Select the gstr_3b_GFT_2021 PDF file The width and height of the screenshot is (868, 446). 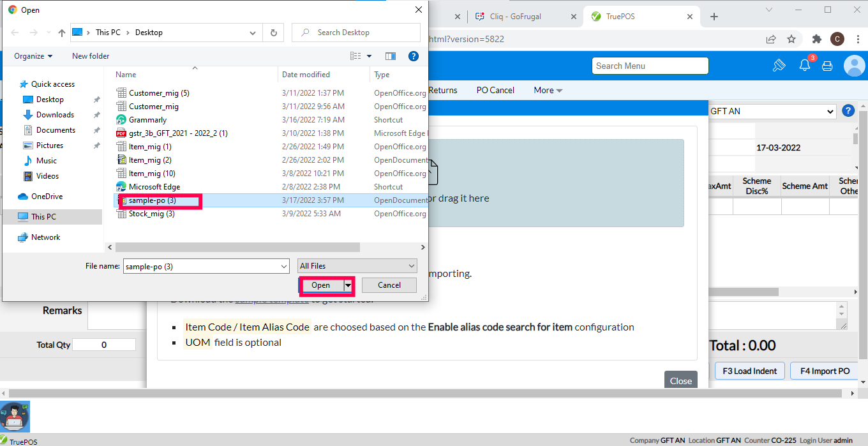pyautogui.click(x=178, y=133)
